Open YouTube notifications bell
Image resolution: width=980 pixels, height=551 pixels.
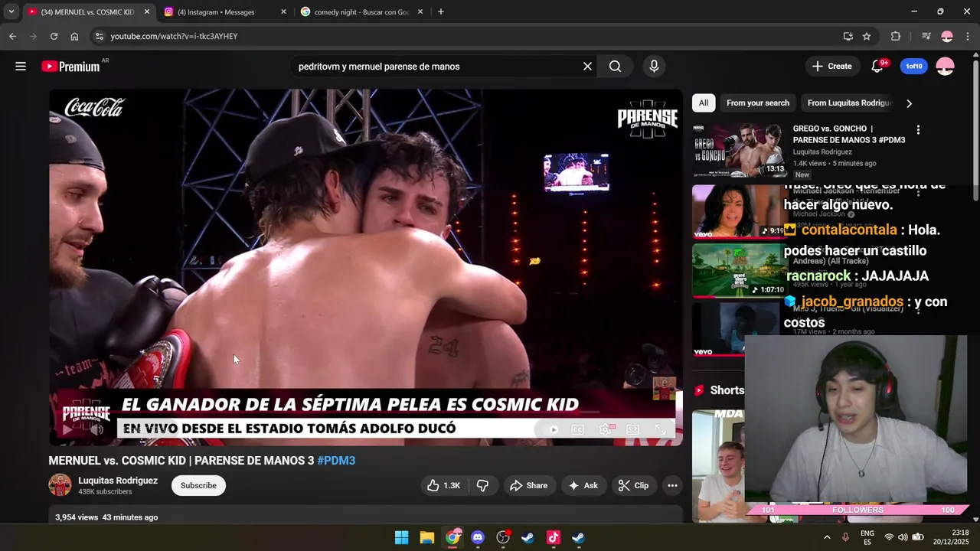point(877,67)
